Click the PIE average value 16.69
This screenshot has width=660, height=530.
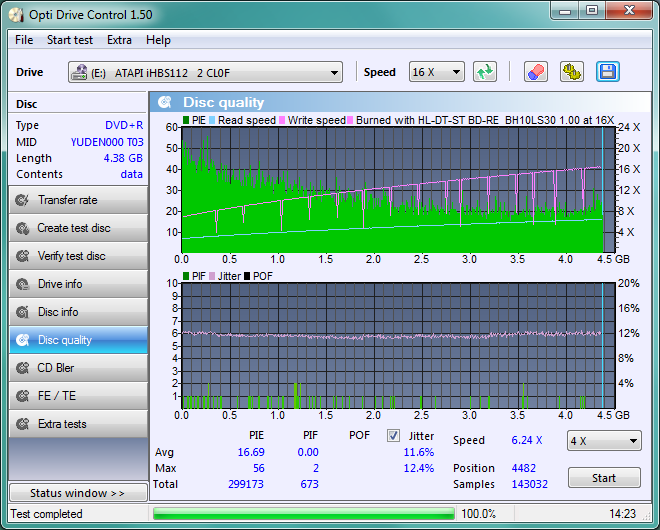pyautogui.click(x=251, y=452)
